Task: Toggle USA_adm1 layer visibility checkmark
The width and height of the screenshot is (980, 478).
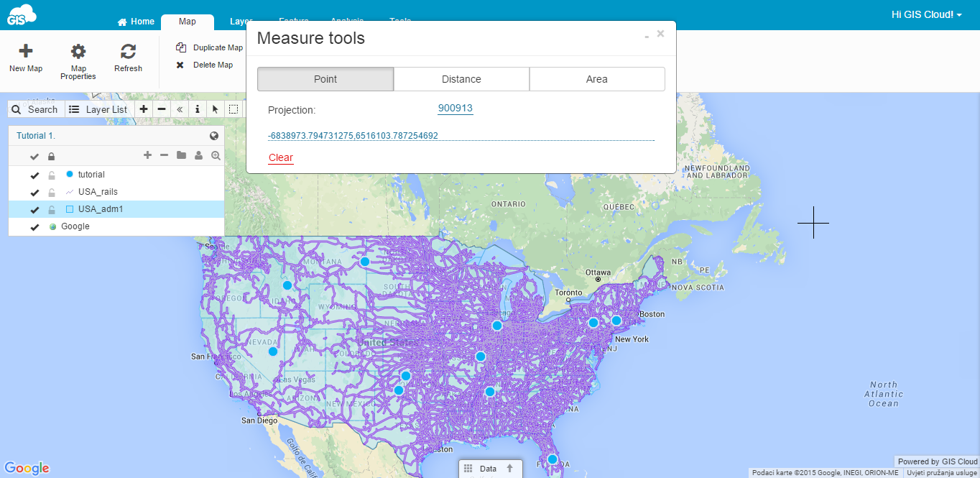Action: coord(34,210)
